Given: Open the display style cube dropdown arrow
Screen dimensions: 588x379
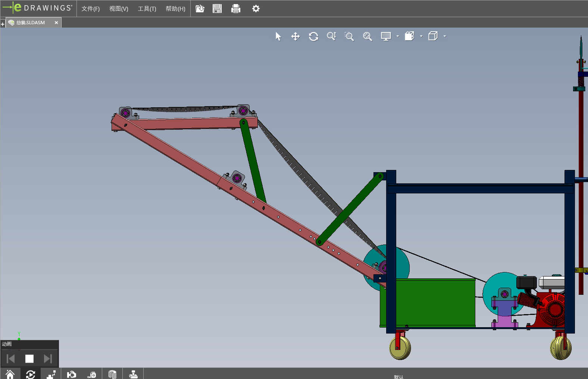Looking at the screenshot, I should coord(445,36).
